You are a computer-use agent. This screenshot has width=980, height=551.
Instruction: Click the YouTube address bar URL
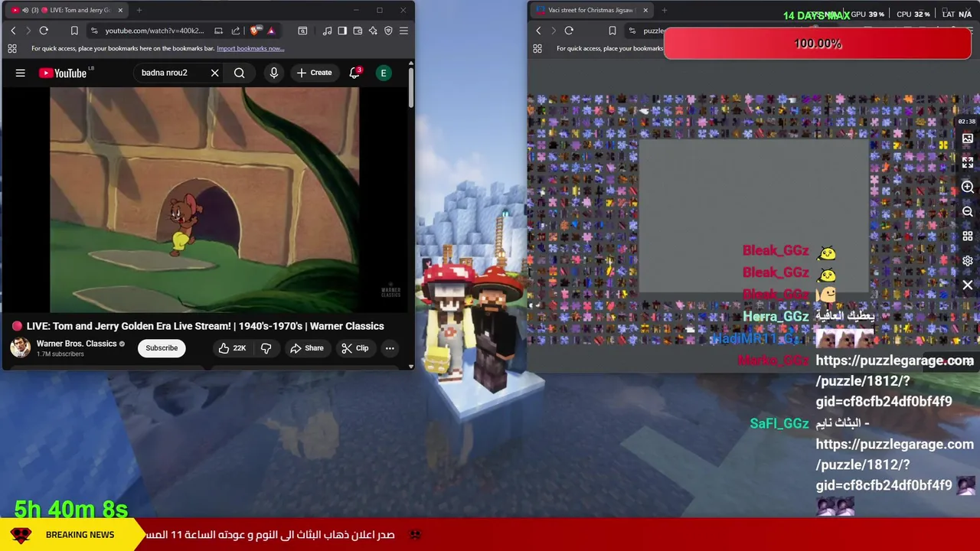[155, 31]
